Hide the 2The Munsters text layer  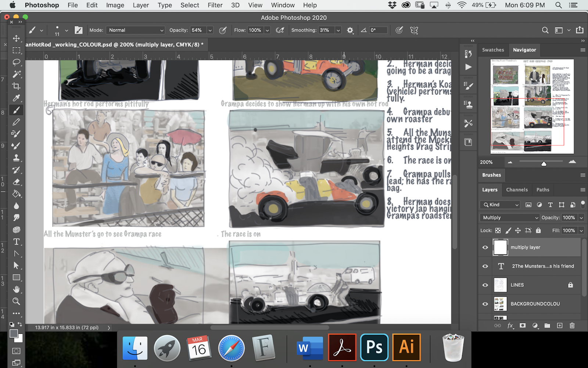(x=485, y=266)
